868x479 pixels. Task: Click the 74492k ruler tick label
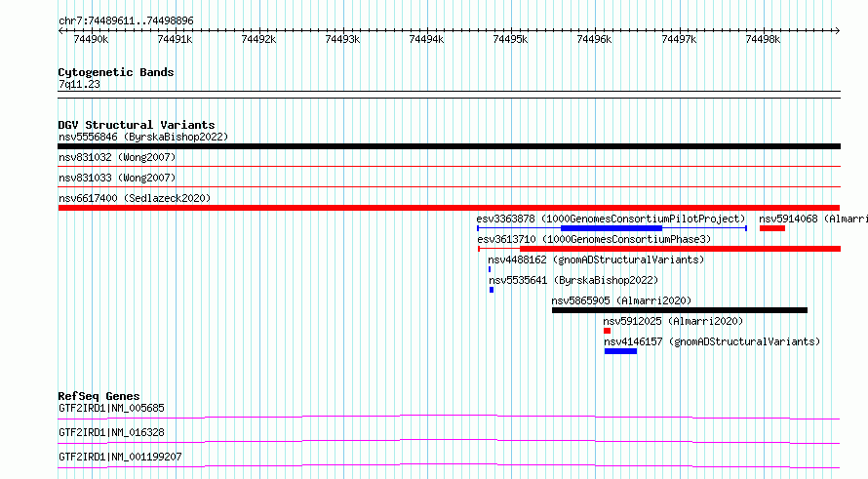tap(258, 39)
